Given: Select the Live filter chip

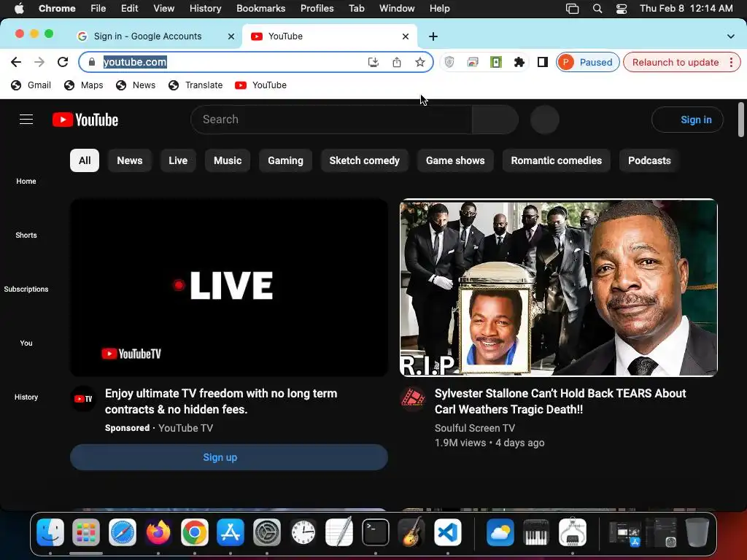Looking at the screenshot, I should [178, 160].
